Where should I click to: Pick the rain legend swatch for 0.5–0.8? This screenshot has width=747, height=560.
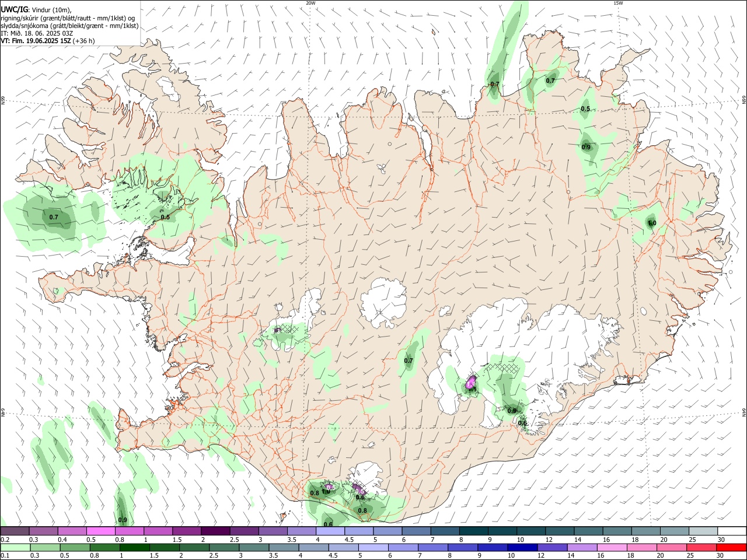click(x=75, y=548)
